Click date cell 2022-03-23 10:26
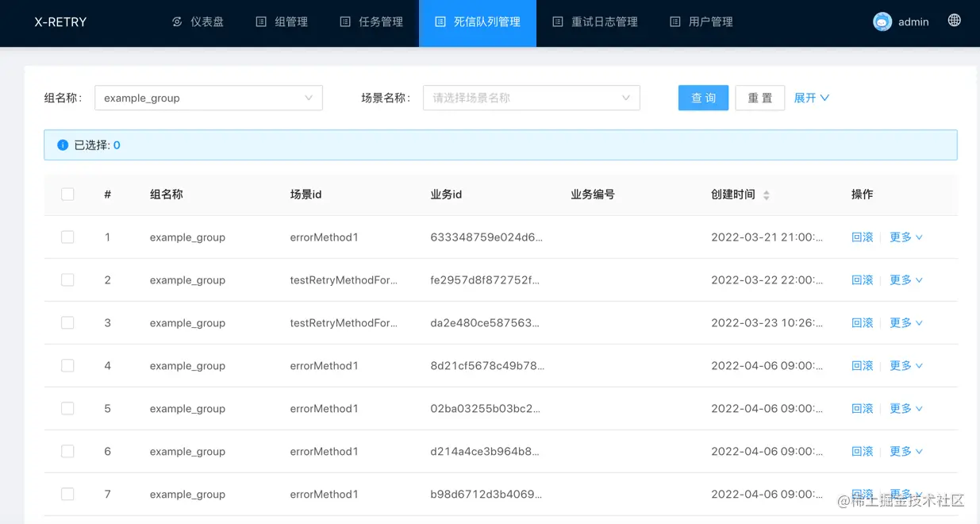 coord(767,323)
